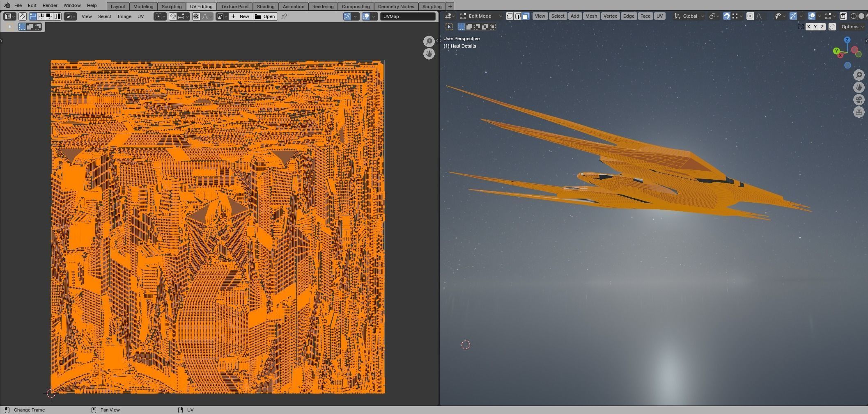Select vertex select mode in 3D viewport
Image resolution: width=868 pixels, height=414 pixels.
tap(510, 16)
